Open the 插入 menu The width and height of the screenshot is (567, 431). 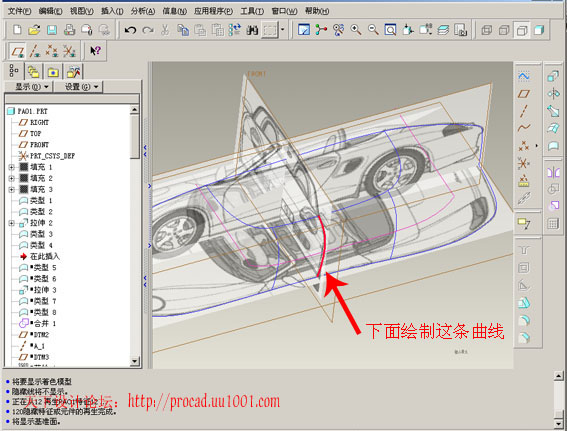coord(112,11)
